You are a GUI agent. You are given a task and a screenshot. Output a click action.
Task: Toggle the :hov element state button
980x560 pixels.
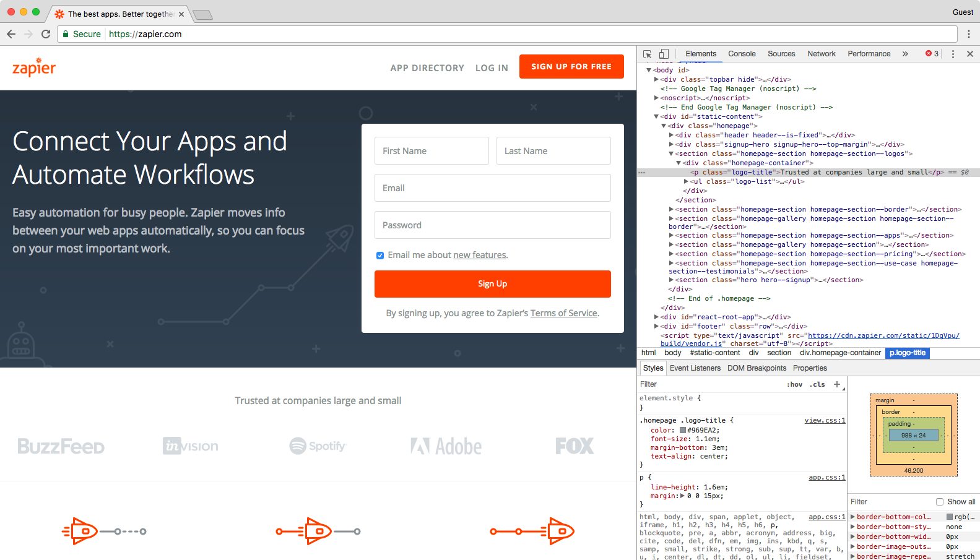pos(794,384)
